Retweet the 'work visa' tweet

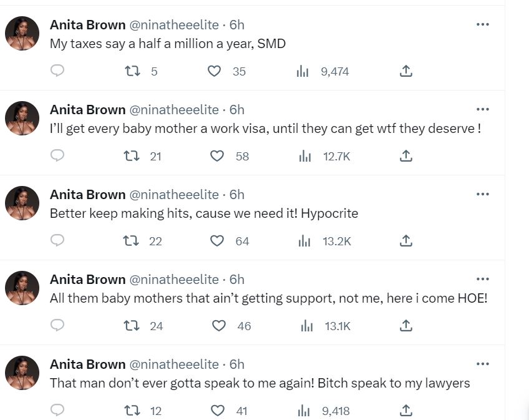click(132, 156)
